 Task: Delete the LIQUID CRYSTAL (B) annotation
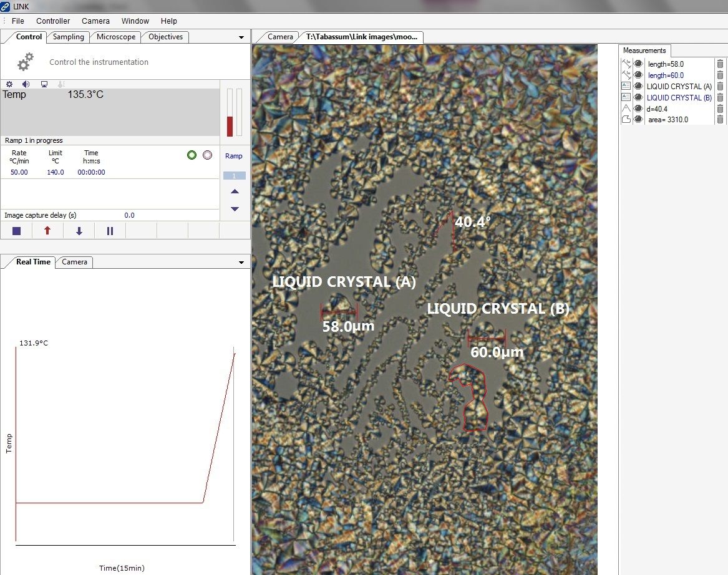(720, 97)
